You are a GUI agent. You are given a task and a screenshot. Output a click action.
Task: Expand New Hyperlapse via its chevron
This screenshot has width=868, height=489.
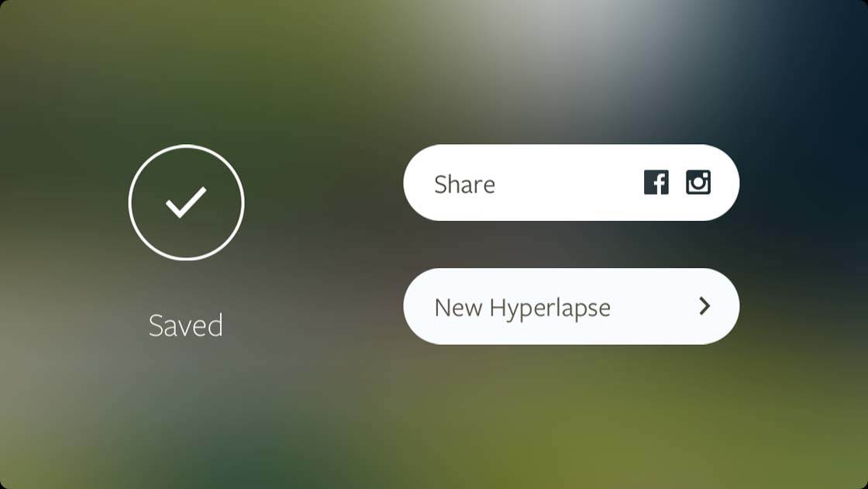704,305
